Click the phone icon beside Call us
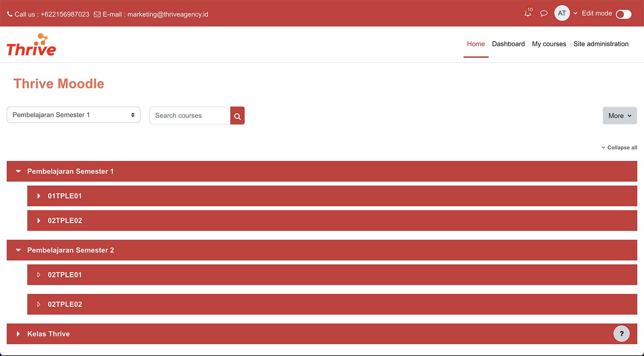Viewport: 644px width, 356px height. click(10, 14)
